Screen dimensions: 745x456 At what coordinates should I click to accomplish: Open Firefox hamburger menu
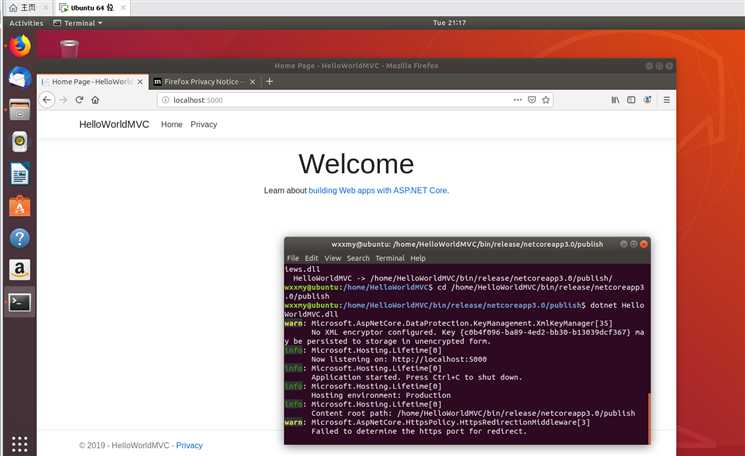click(667, 100)
